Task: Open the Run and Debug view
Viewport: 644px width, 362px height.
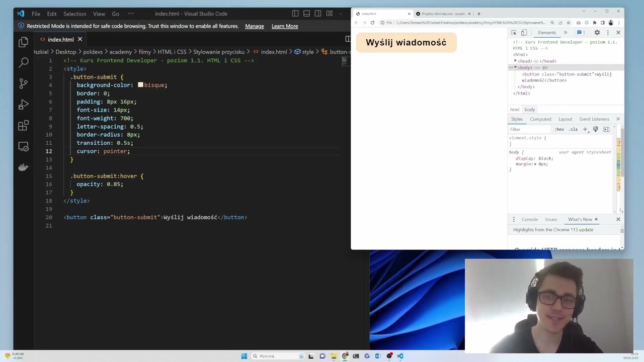Action: [23, 105]
